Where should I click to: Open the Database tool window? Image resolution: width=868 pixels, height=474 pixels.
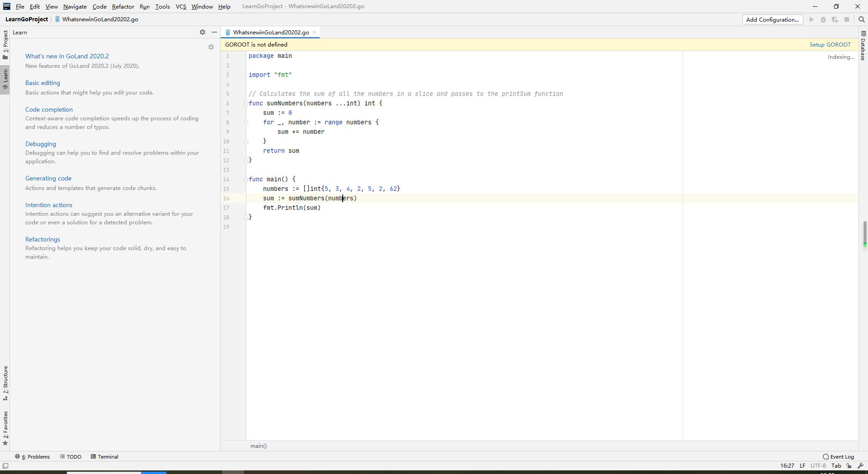tap(863, 46)
